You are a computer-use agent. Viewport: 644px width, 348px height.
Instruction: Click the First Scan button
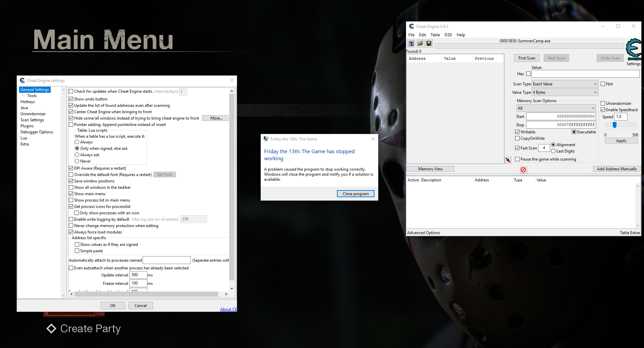pos(527,58)
